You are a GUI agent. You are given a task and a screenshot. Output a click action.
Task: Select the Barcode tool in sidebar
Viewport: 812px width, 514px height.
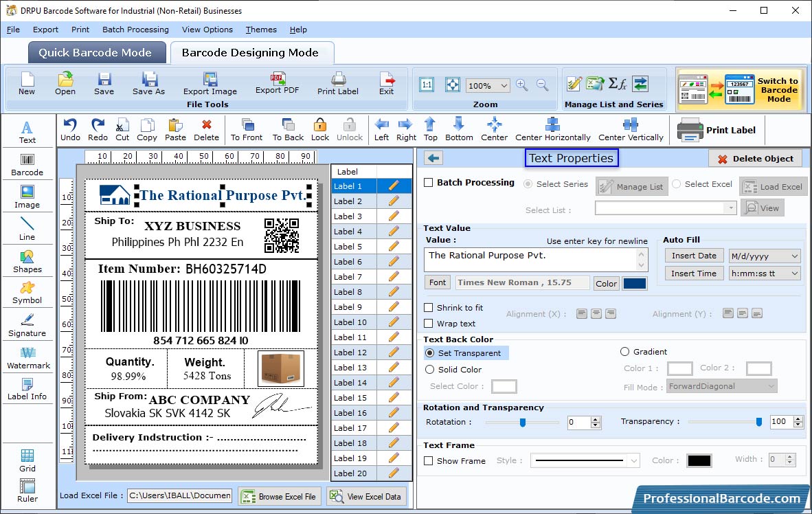pyautogui.click(x=27, y=166)
